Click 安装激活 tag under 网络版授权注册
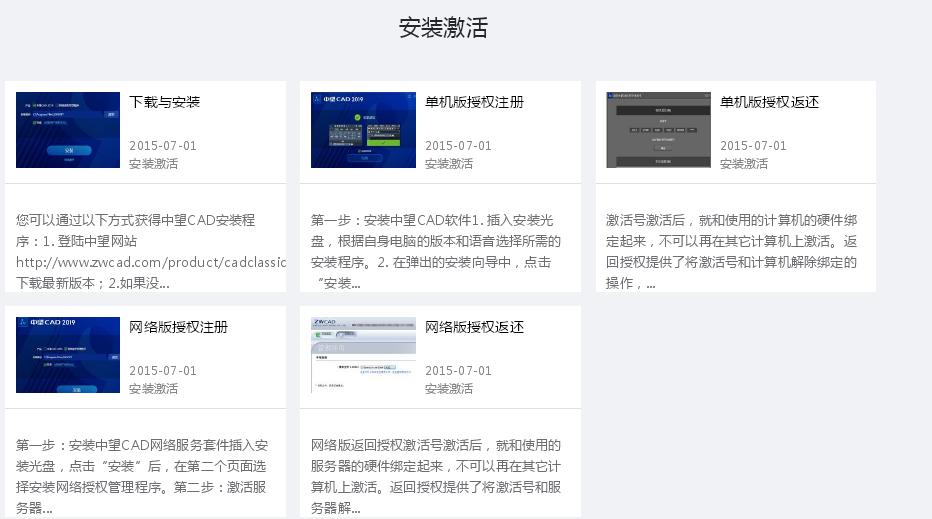This screenshot has width=932, height=519. pyautogui.click(x=153, y=388)
